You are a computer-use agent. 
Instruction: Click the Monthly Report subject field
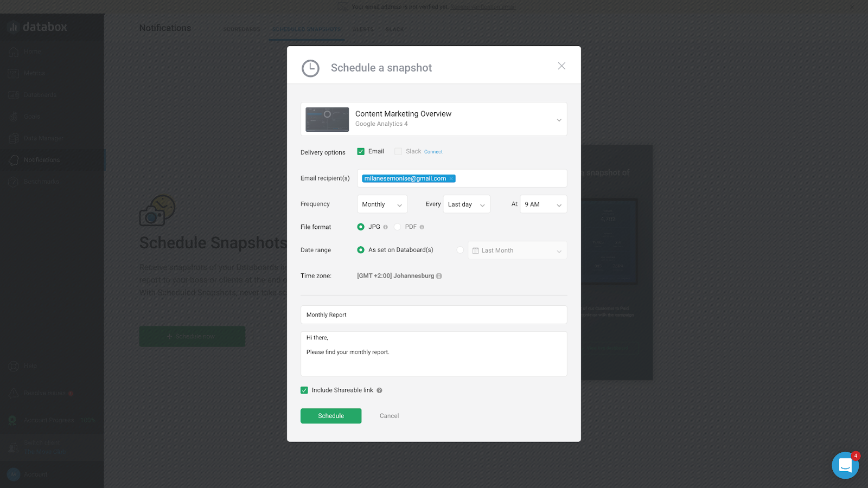[434, 314]
